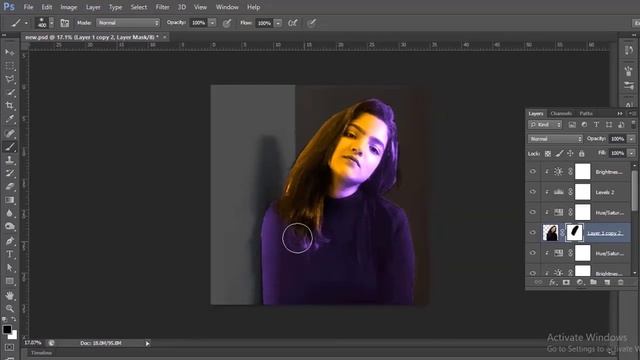Open the Image menu
Screen dimensions: 640x360
[69, 7]
